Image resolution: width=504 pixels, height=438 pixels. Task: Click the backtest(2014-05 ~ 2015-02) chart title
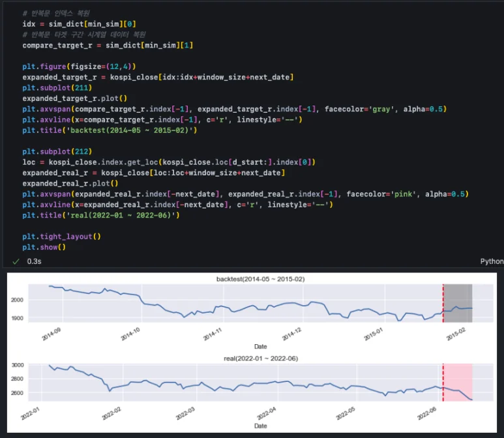coord(260,279)
